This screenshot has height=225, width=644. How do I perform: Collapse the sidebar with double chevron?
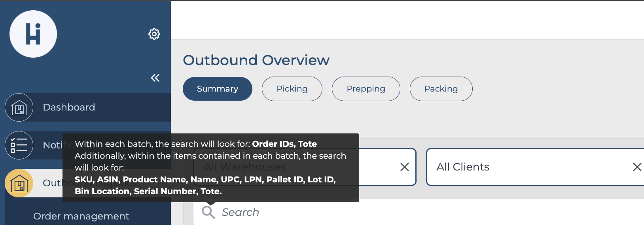(x=155, y=78)
